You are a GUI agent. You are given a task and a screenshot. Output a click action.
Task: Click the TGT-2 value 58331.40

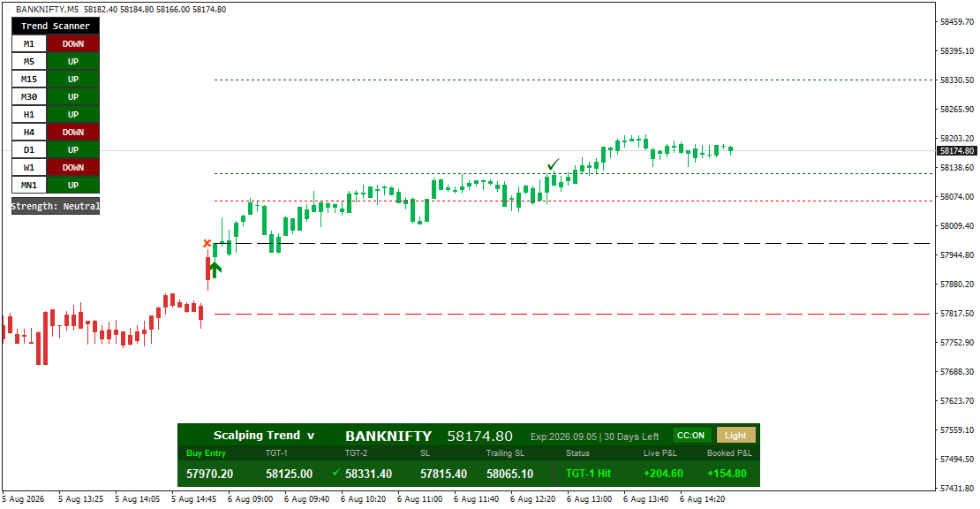369,474
